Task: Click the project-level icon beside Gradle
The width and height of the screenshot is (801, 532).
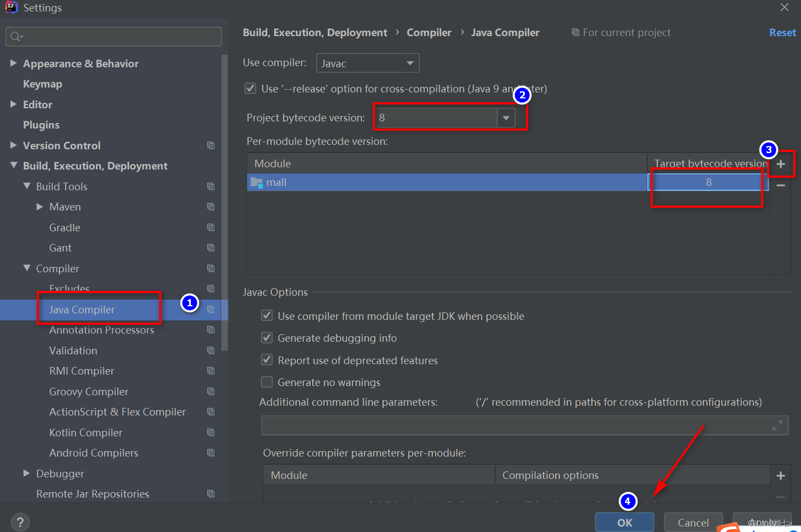Action: pos(211,227)
